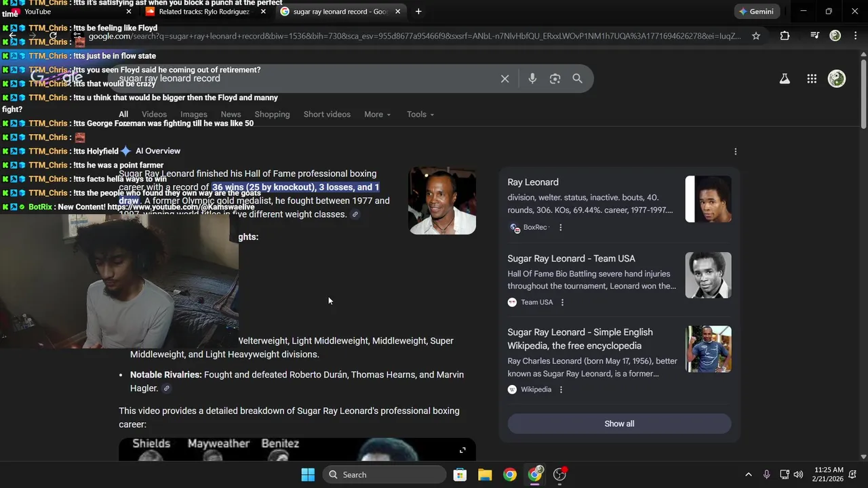Screen dimensions: 868x488
Task: Select the News search filter
Action: pos(231,115)
